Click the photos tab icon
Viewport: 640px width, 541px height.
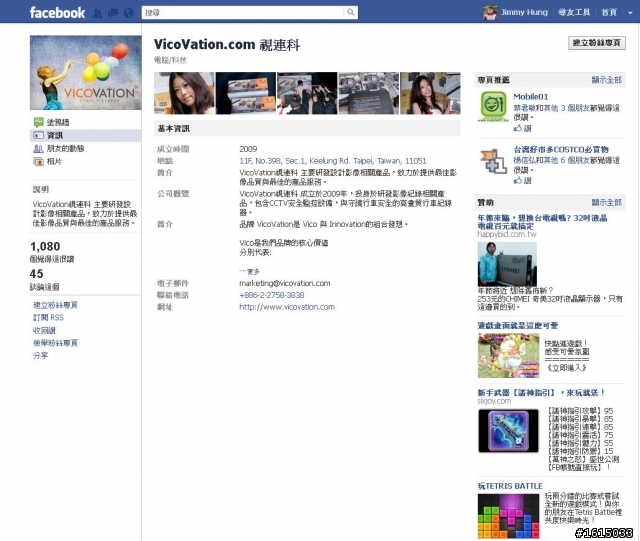pos(38,162)
